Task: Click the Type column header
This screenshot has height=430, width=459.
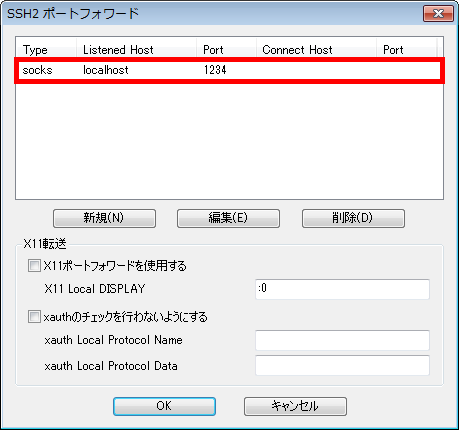Action: (46, 50)
